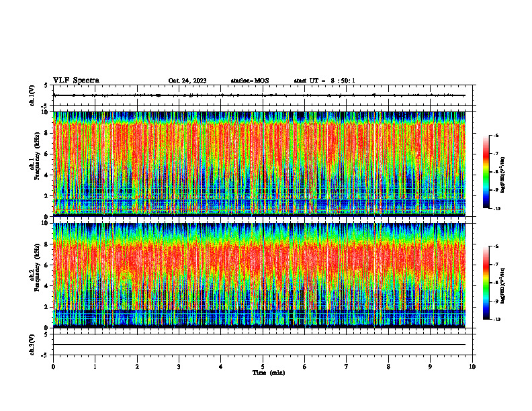
Task: Click time axis tick label "5"
Action: coord(263,367)
